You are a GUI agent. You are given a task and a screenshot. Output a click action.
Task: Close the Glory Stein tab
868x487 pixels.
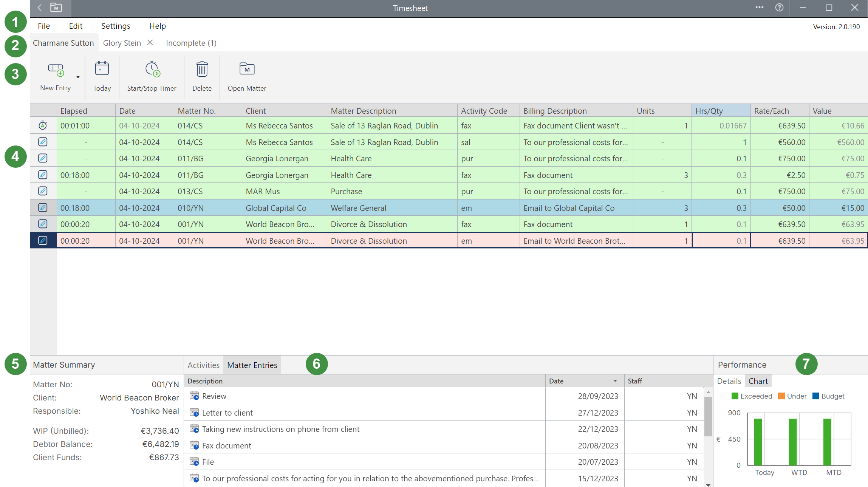[150, 43]
